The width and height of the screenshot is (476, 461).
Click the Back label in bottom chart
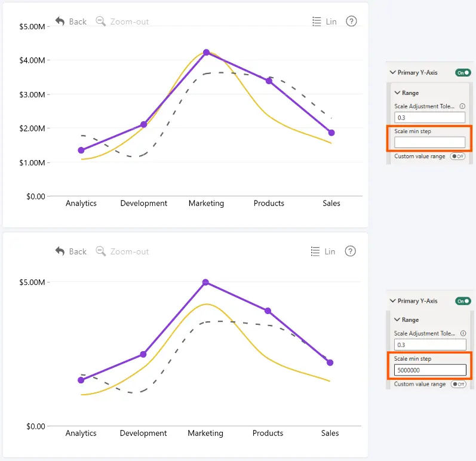pyautogui.click(x=78, y=251)
